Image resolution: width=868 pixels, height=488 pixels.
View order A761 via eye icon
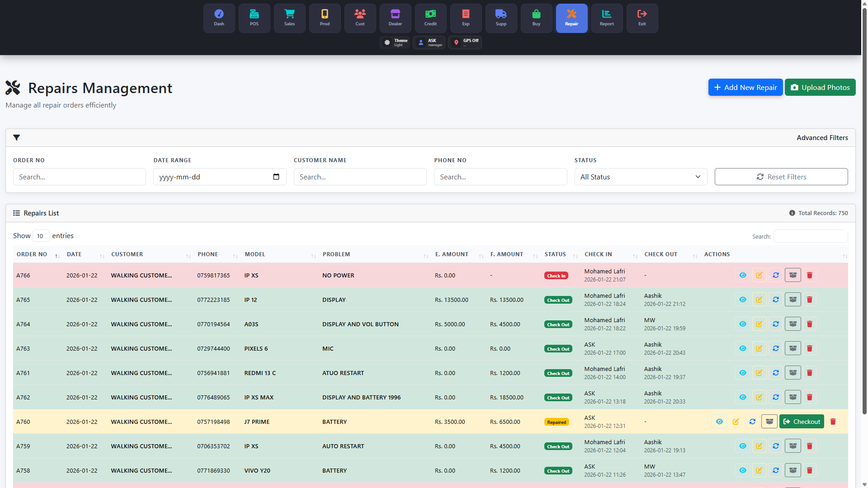742,373
